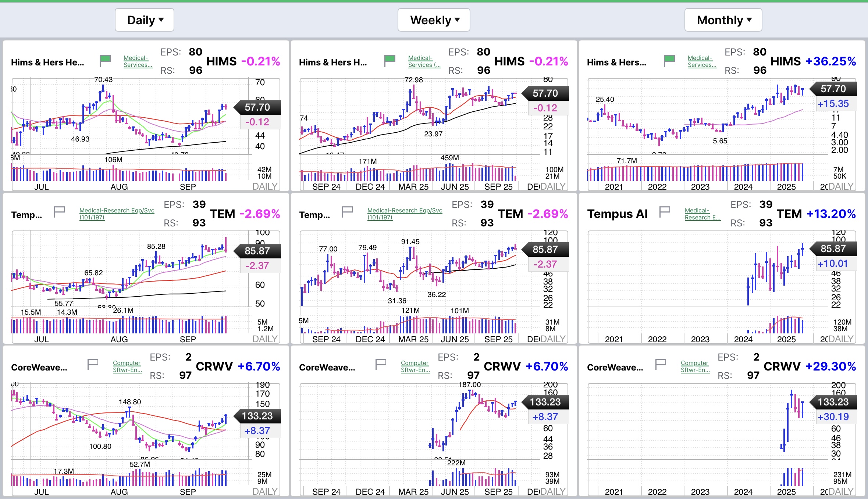Flag CoreWeave in the monthly chart panel
Image resolution: width=868 pixels, height=501 pixels.
point(661,364)
